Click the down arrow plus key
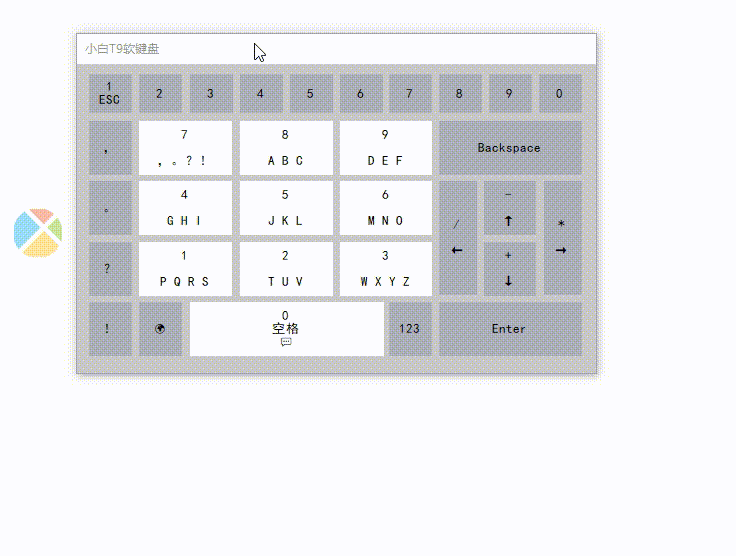The width and height of the screenshot is (736, 556). (x=509, y=269)
